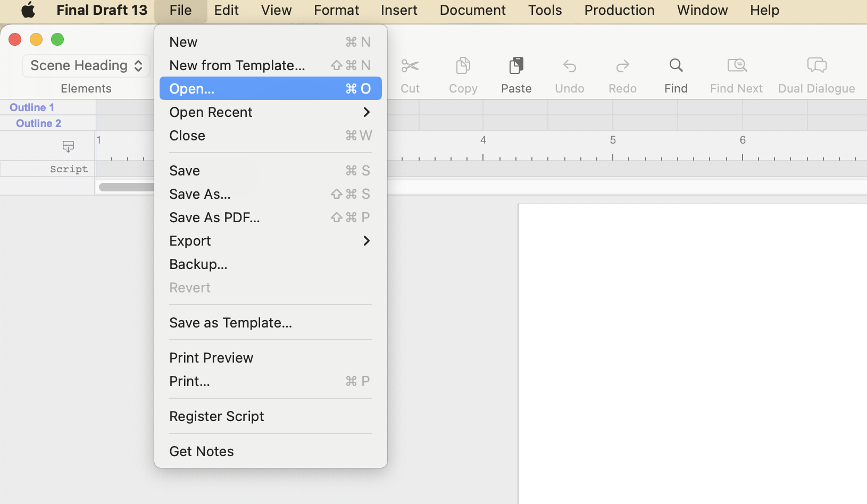Click the Redo arrow icon
The height and width of the screenshot is (504, 867).
coord(622,66)
